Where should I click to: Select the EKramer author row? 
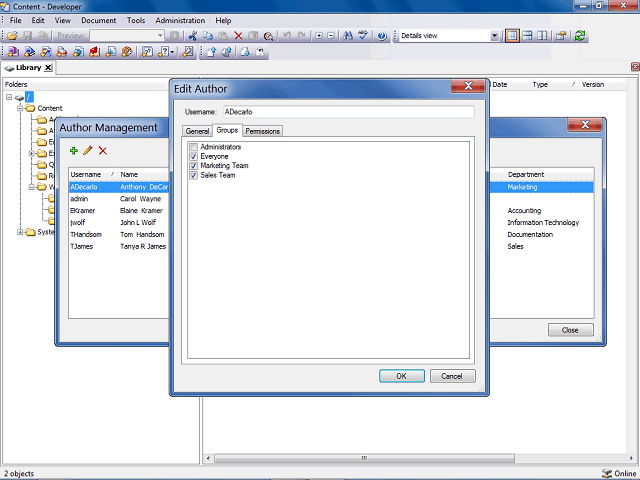point(119,211)
